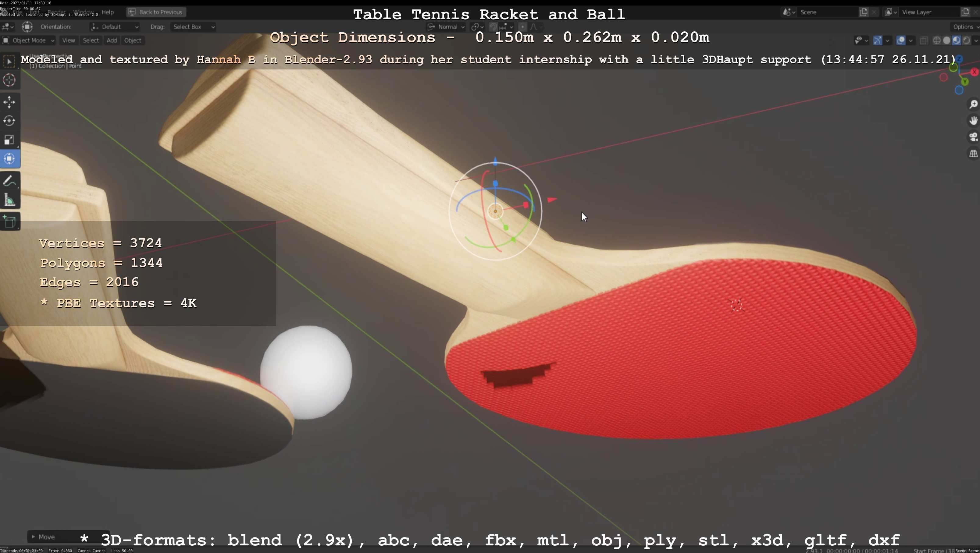980x553 pixels.
Task: Open the object types visibility dropdown
Action: pyautogui.click(x=861, y=40)
